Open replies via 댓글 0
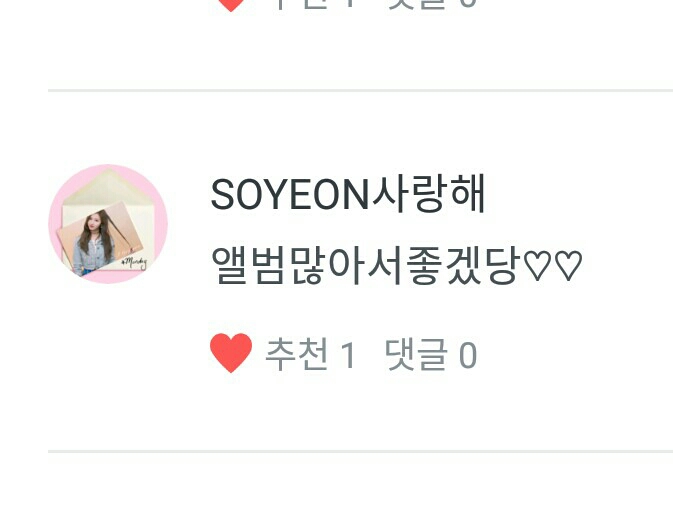Viewport: 673px width, 505px height. (x=431, y=354)
